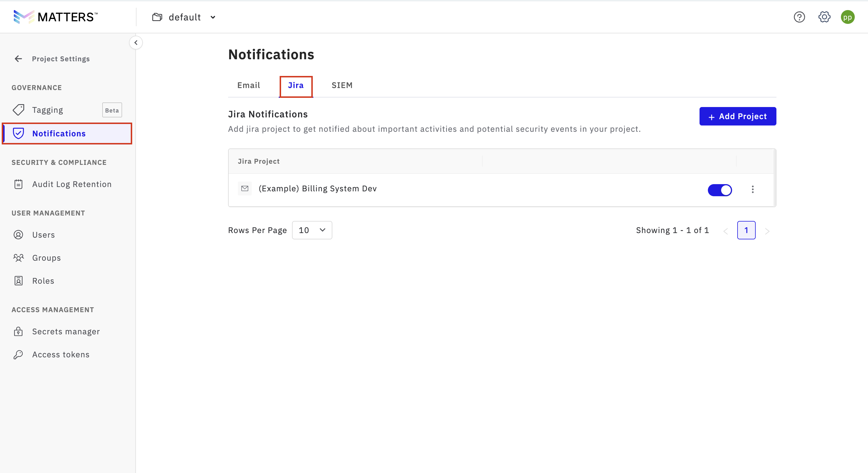Click the green pp user avatar
Screen dimensions: 868x473
click(847, 17)
